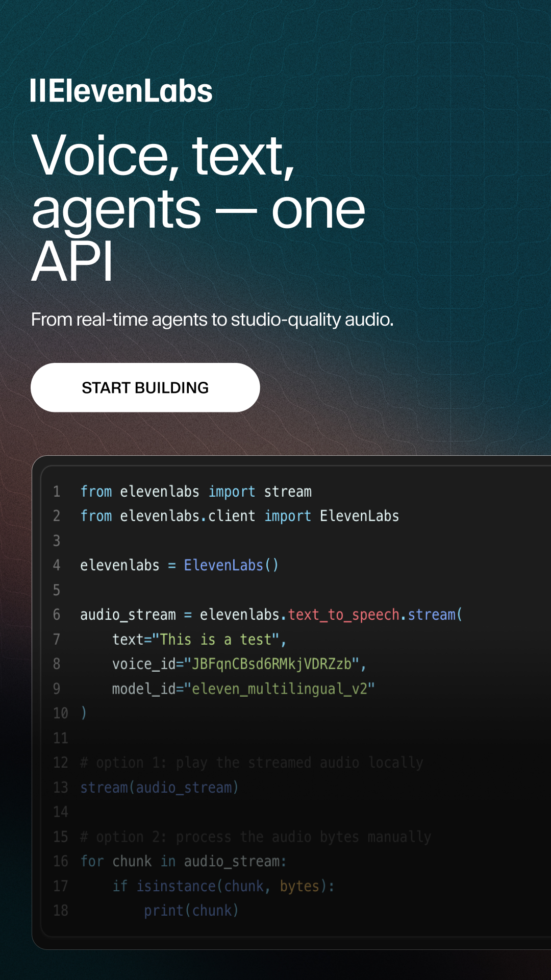Click the line text="This is a test"
551x980 pixels.
199,639
